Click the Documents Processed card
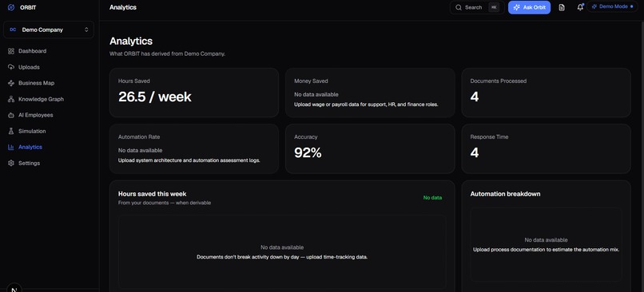Viewport: 644px width, 292px height. pyautogui.click(x=547, y=93)
